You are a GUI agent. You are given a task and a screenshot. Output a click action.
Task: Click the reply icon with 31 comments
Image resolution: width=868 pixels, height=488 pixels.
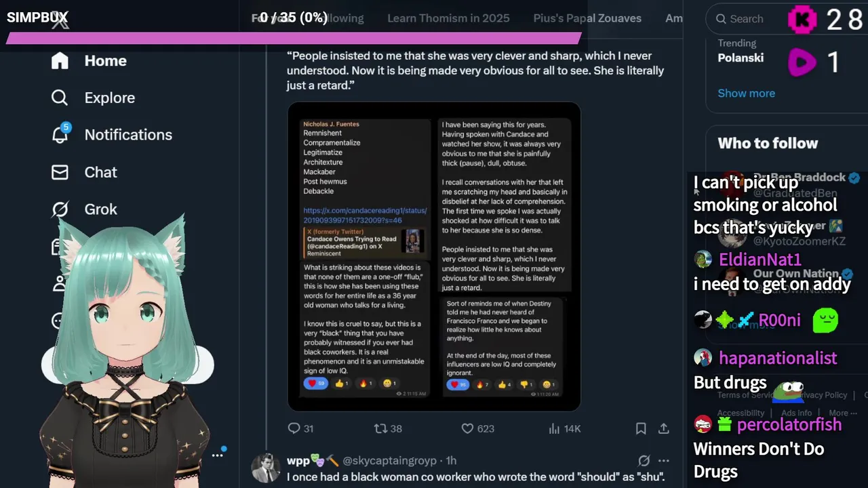[294, 428]
